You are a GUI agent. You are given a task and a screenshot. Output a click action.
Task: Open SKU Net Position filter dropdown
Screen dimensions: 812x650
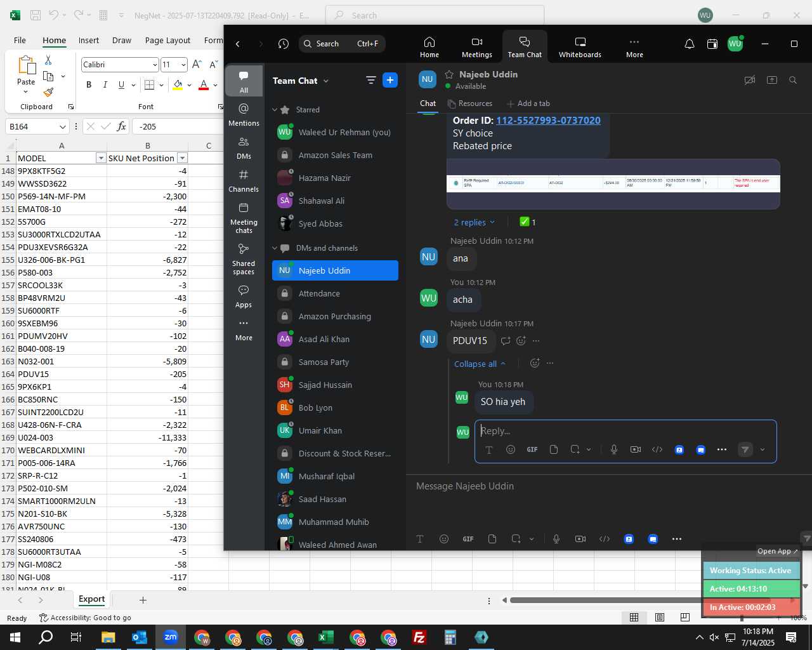(182, 158)
